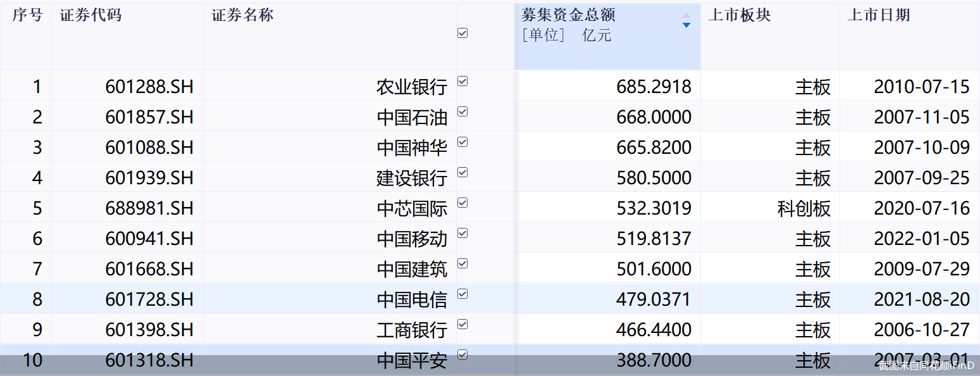Toggle the checkbox for 中国石油 row
The height and width of the screenshot is (376, 980).
point(462,111)
